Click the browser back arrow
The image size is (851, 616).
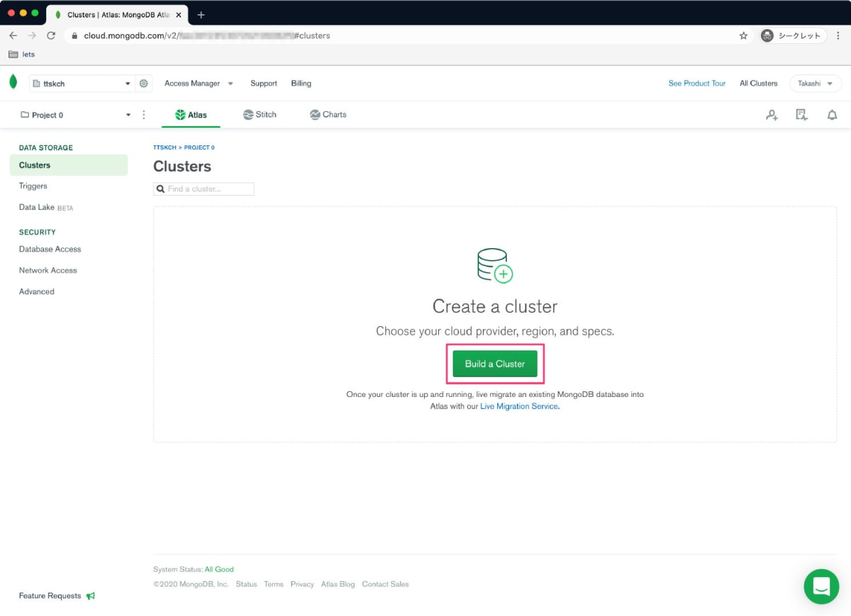click(13, 35)
